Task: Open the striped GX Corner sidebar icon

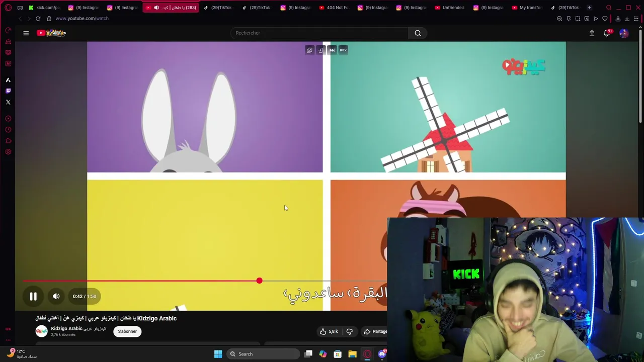Action: point(8,53)
